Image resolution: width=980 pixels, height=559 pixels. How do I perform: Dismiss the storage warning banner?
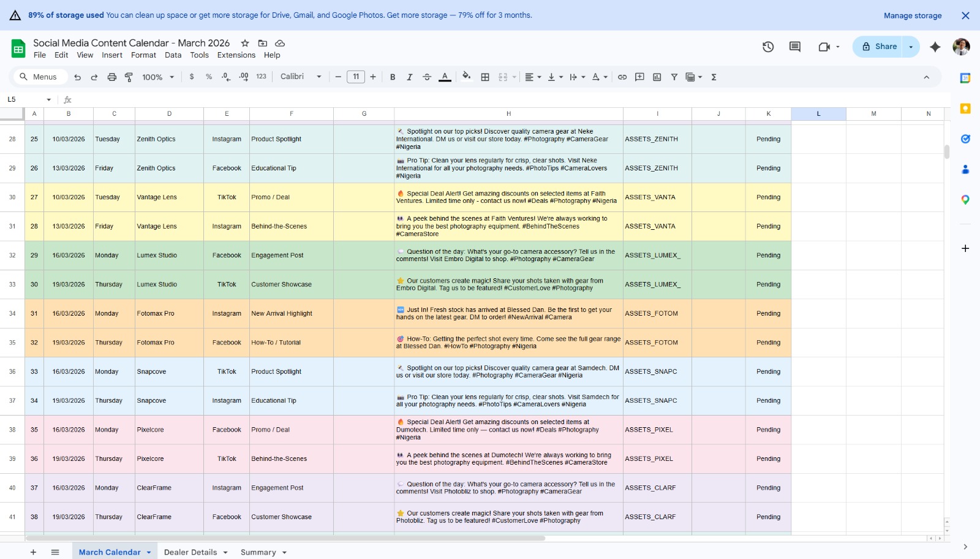click(965, 15)
